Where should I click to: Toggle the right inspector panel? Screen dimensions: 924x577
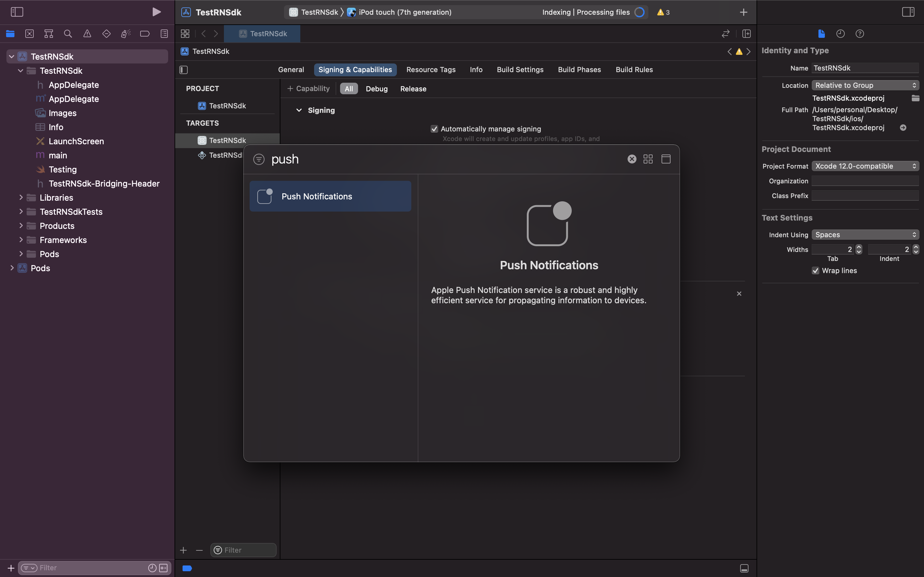[x=908, y=12]
